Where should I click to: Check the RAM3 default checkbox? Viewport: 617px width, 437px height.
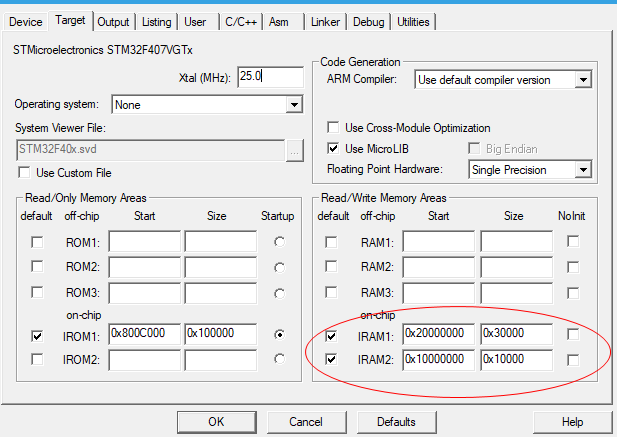point(331,292)
